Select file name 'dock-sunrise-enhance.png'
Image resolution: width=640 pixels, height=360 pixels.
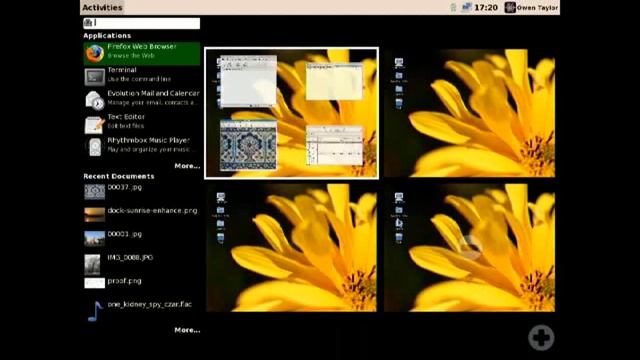(152, 211)
